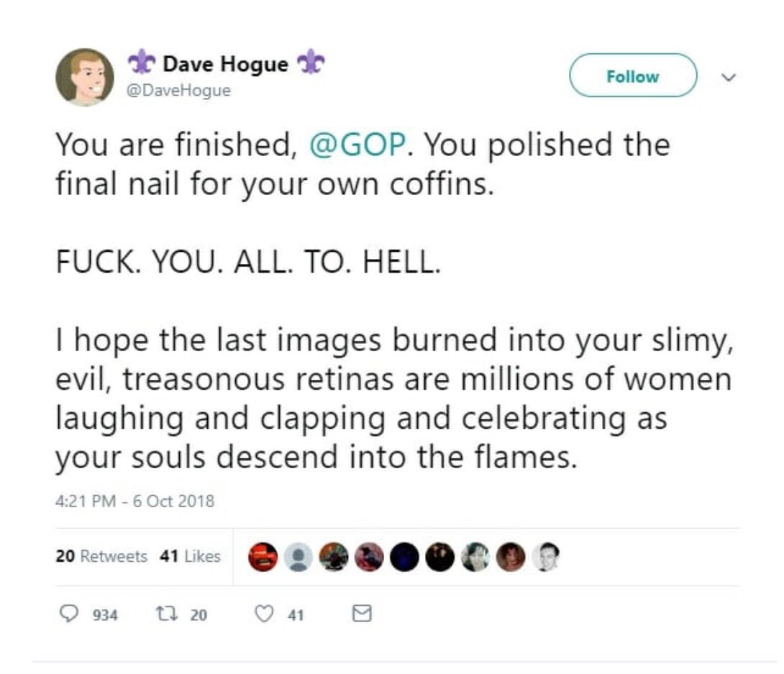Click the 934 replies count
The width and height of the screenshot is (784, 674).
pyautogui.click(x=105, y=614)
